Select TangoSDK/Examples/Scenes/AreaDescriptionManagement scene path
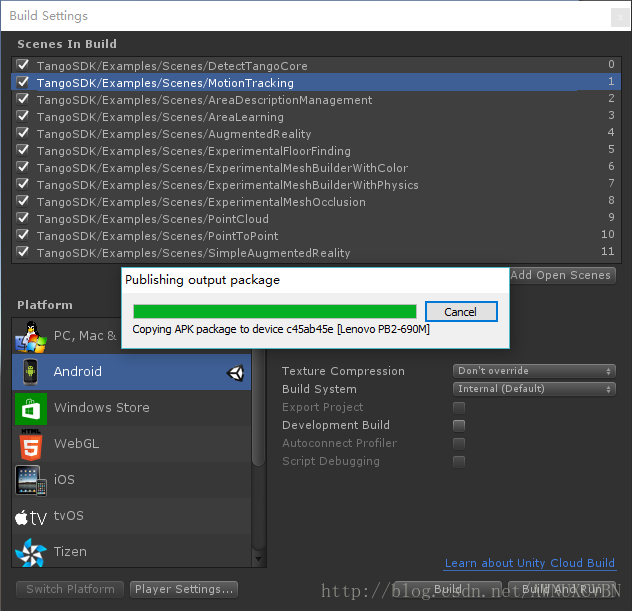Image resolution: width=632 pixels, height=611 pixels. 204,100
